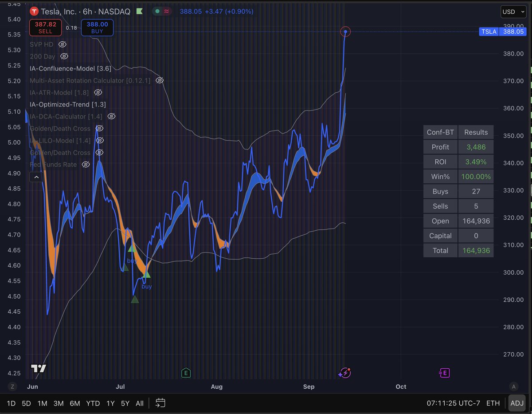Show the 200 Day indicator
The height and width of the screenshot is (414, 532).
point(64,56)
